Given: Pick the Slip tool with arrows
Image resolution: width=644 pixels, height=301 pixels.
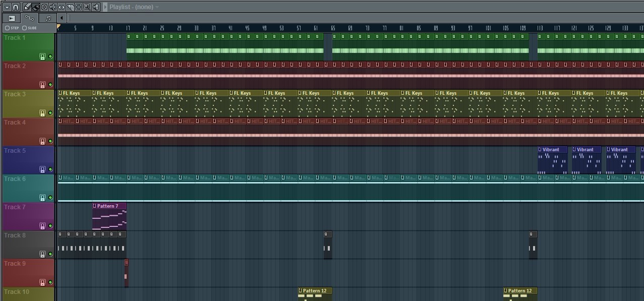Looking at the screenshot, I should click(62, 7).
